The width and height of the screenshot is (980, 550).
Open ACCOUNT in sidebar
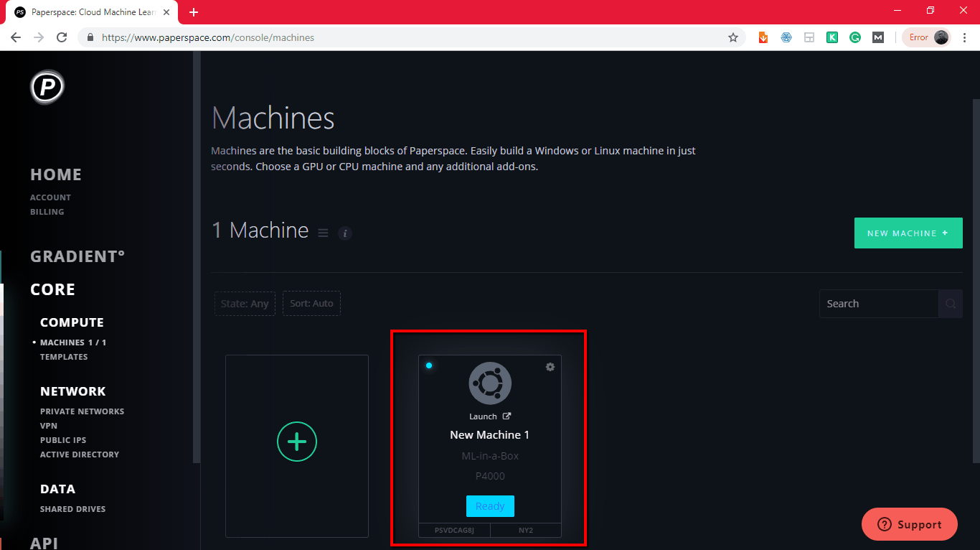[50, 197]
